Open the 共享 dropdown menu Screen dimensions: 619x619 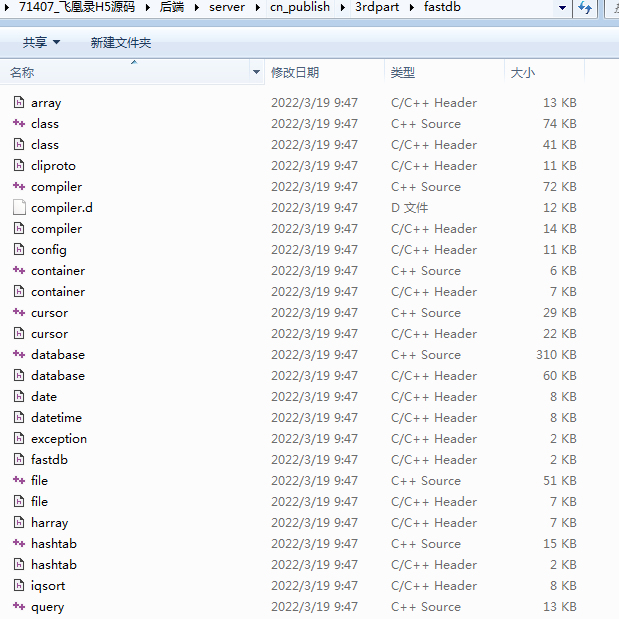41,43
